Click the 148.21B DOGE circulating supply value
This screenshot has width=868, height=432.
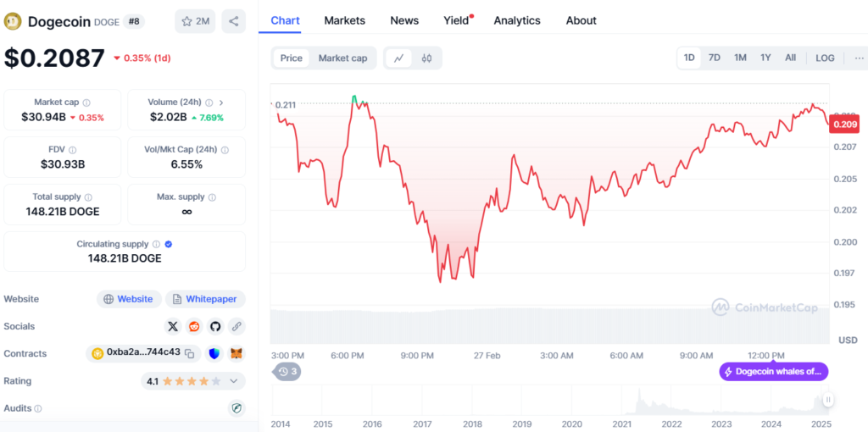(x=125, y=258)
